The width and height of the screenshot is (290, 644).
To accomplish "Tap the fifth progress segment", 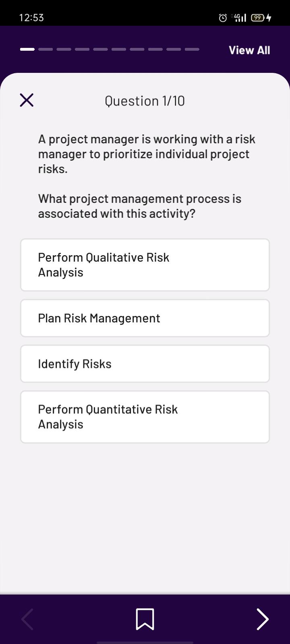I will [100, 50].
